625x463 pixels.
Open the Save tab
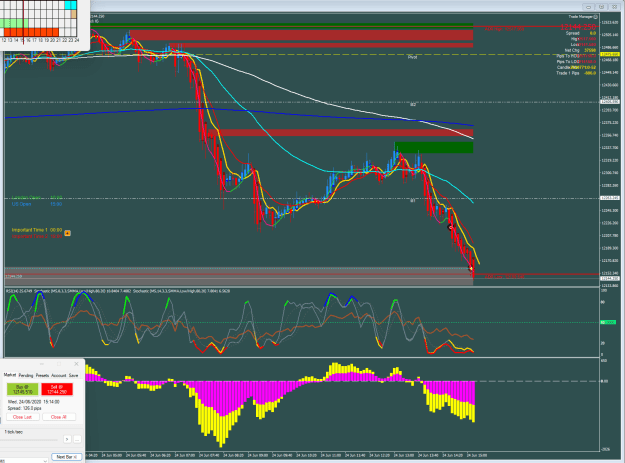pos(73,375)
